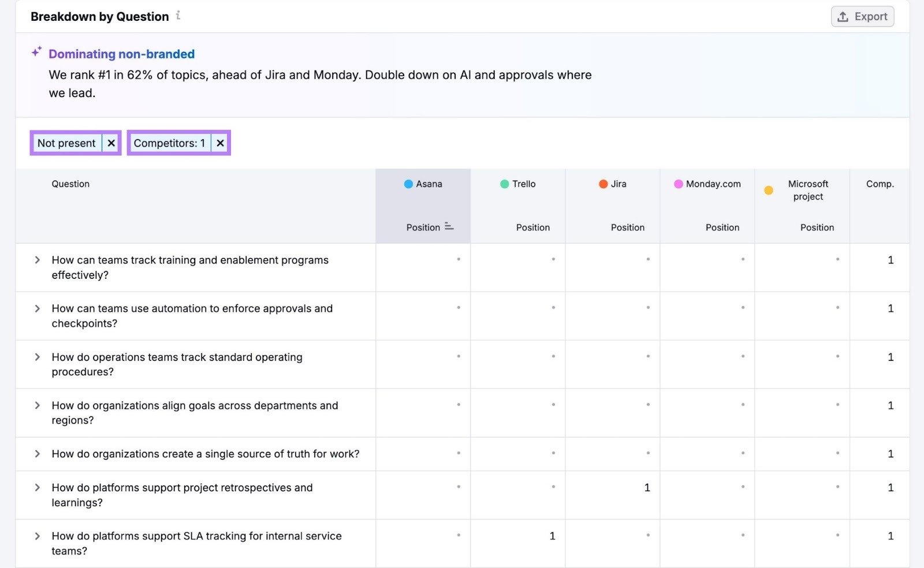
Task: Expand the training and enablement programs question
Action: point(36,260)
